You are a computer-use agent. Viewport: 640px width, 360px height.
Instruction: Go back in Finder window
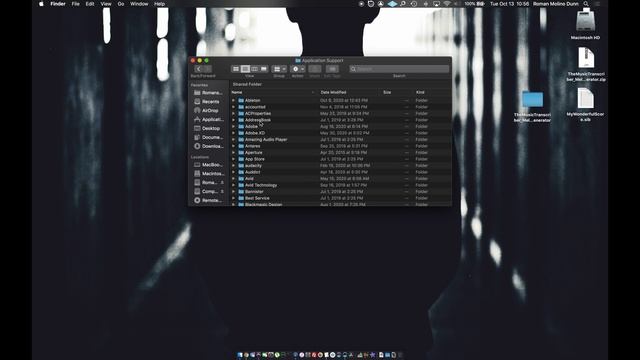click(199, 69)
